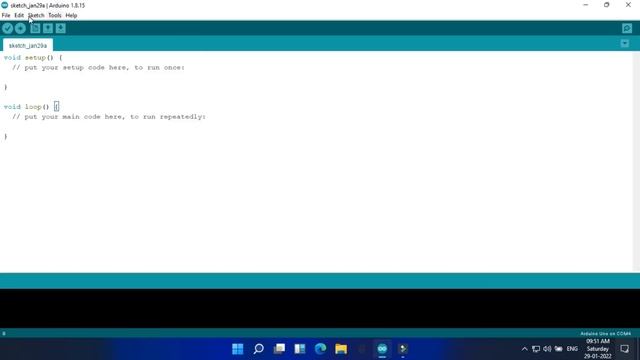This screenshot has height=360, width=640.
Task: Click the Upload arrow button
Action: (x=20, y=28)
